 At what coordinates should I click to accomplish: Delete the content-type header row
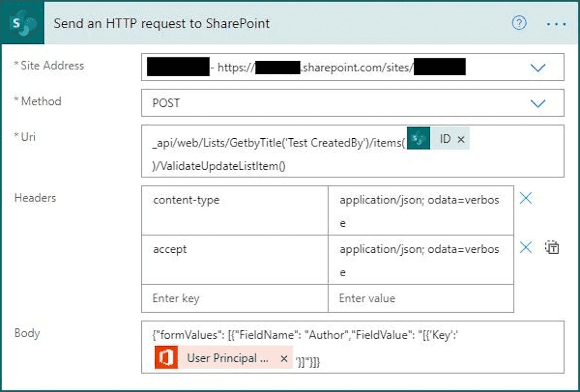526,199
